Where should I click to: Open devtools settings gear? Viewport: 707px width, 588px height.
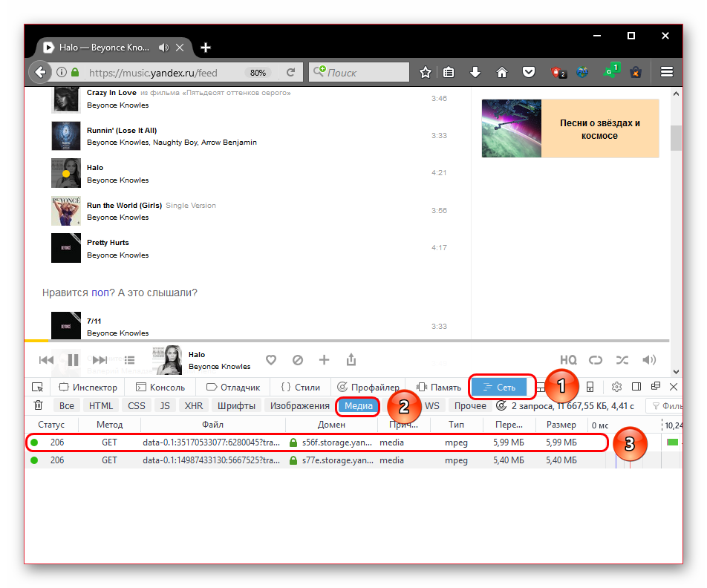point(616,387)
